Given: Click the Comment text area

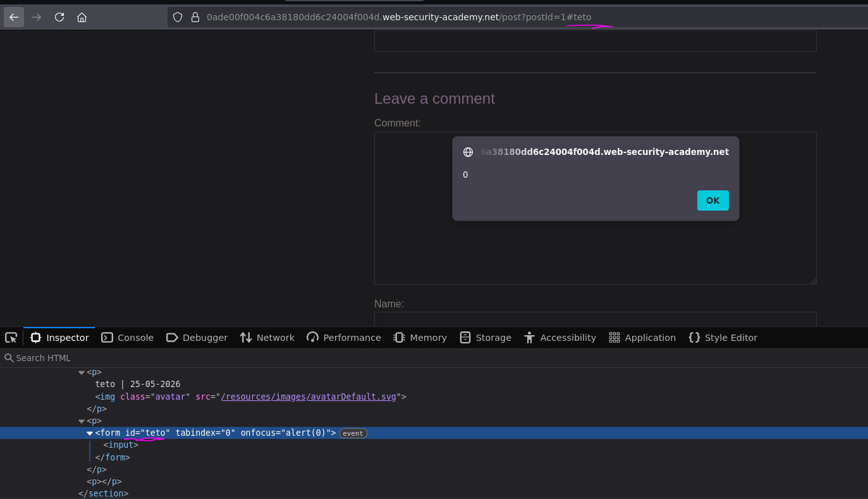Looking at the screenshot, I should (x=596, y=208).
